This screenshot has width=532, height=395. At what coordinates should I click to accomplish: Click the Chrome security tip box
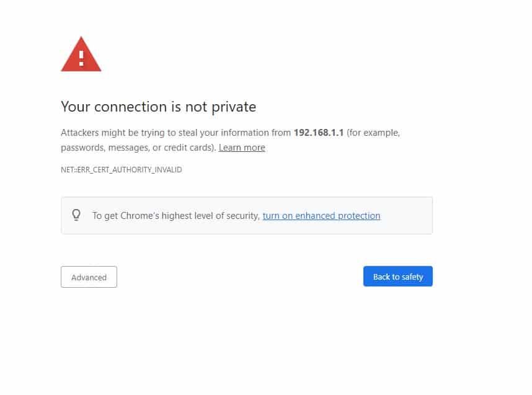(403, 216)
